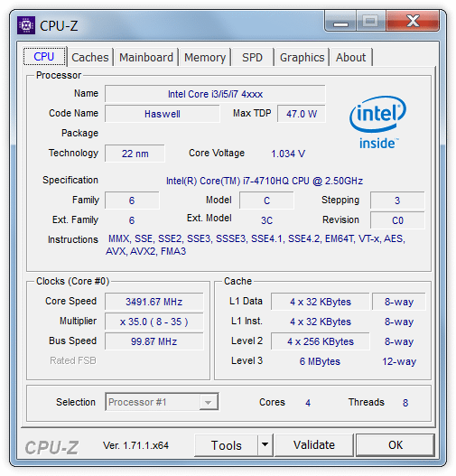Go to the SPD tab
The height and width of the screenshot is (476, 456).
[252, 57]
